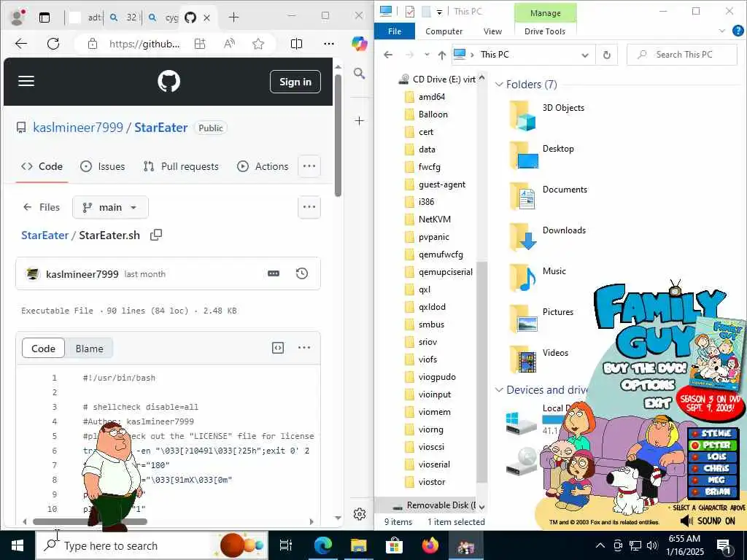Open address bar history dropdown

pyautogui.click(x=585, y=55)
